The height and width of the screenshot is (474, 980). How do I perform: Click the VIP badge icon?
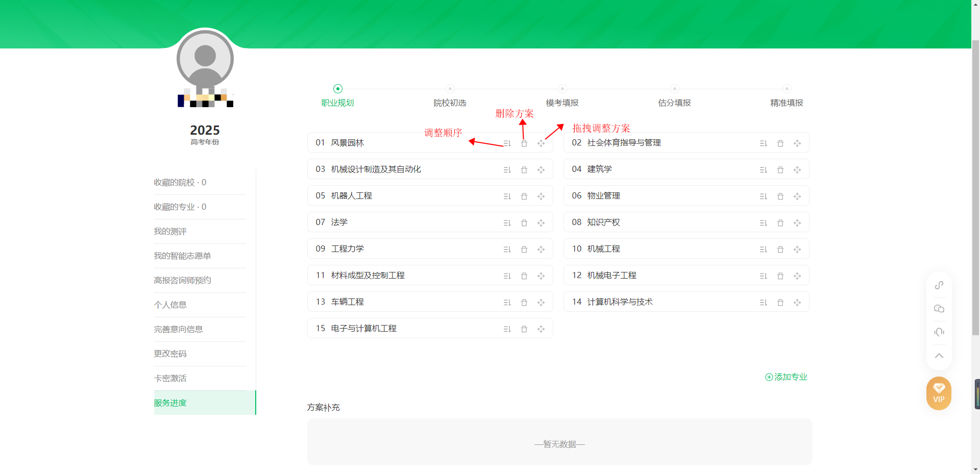[939, 393]
